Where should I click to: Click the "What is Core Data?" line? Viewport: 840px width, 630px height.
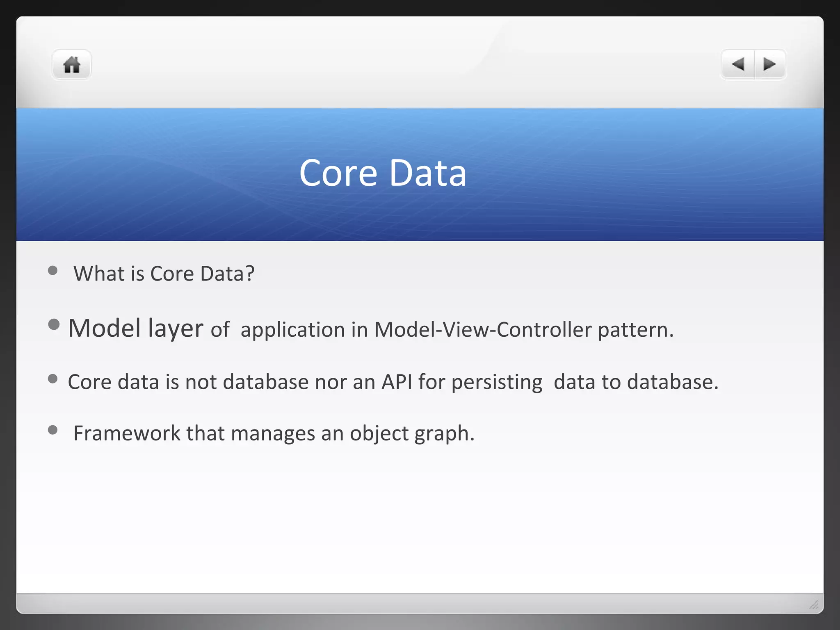pos(164,274)
